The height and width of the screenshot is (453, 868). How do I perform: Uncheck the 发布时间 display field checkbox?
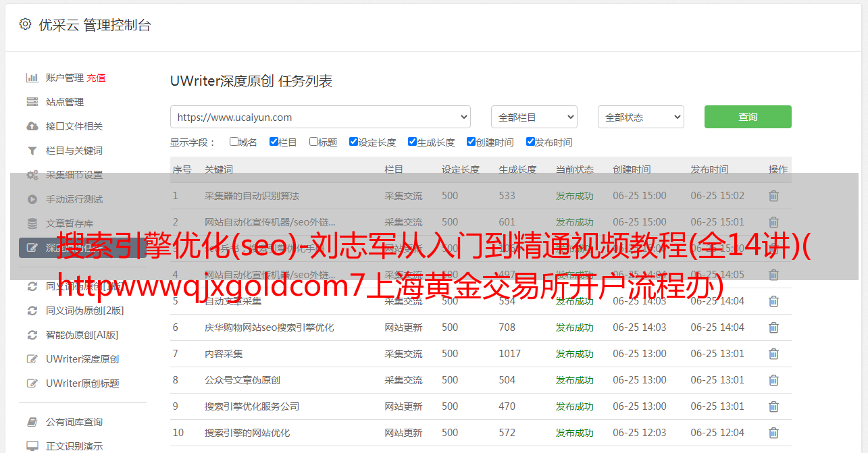point(530,142)
